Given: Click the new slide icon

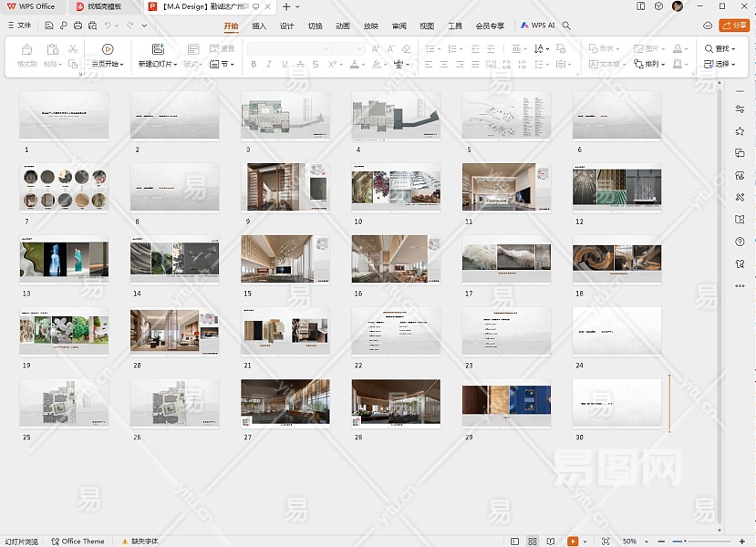Looking at the screenshot, I should coord(158,49).
